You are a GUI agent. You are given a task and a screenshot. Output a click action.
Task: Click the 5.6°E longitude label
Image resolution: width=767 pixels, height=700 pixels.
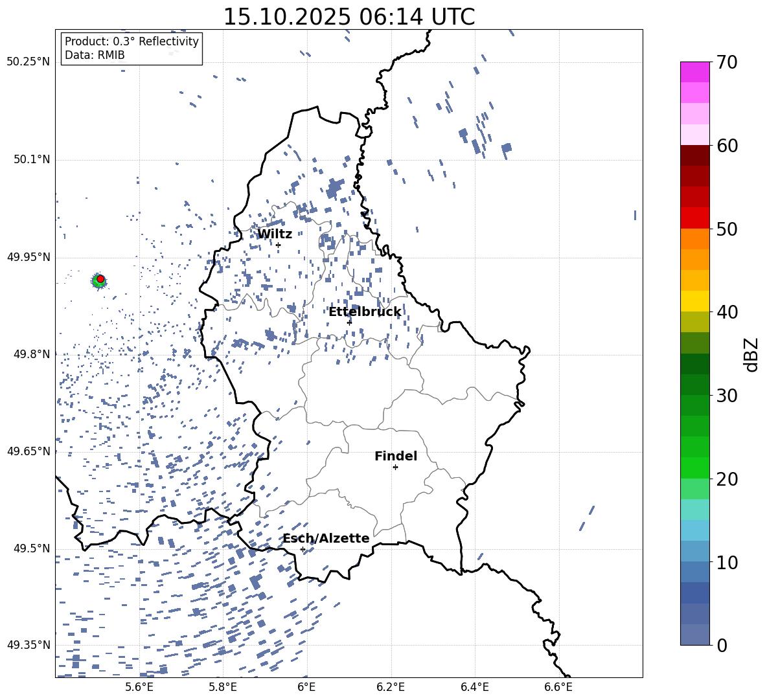click(x=139, y=687)
